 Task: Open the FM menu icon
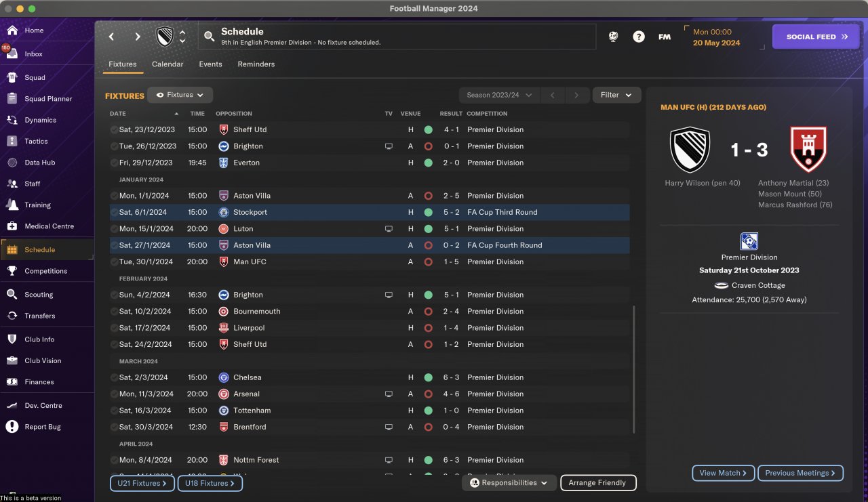(x=665, y=37)
